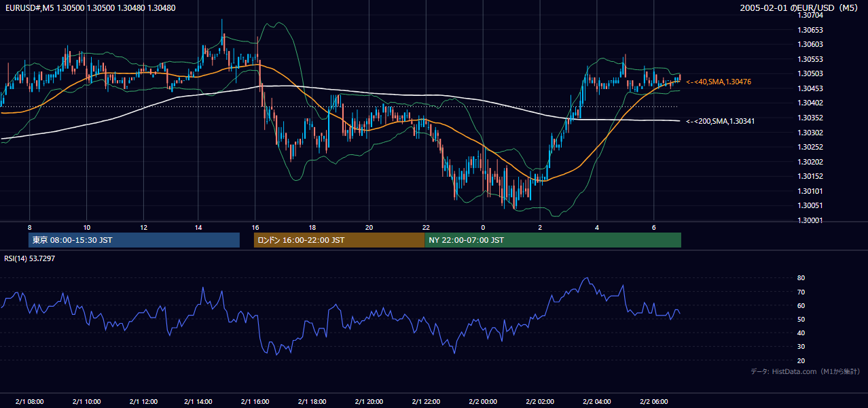This screenshot has height=408, width=868.
Task: Click the HistData.com data source credit
Action: tap(806, 371)
